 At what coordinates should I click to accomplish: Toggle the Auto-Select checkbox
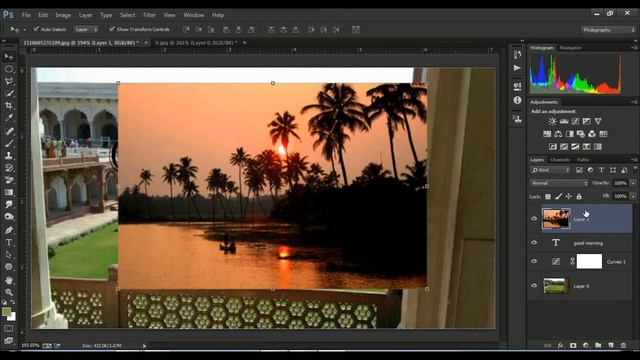pos(36,29)
